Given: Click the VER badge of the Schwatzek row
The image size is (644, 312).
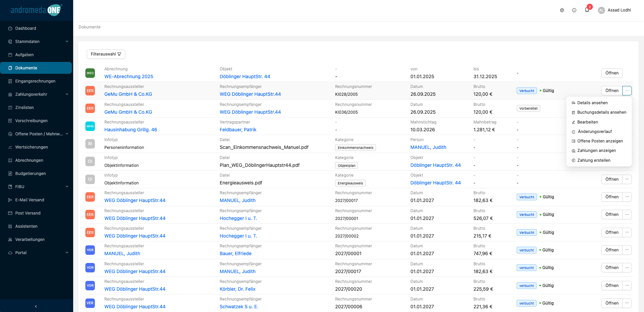Looking at the screenshot, I should [x=90, y=303].
